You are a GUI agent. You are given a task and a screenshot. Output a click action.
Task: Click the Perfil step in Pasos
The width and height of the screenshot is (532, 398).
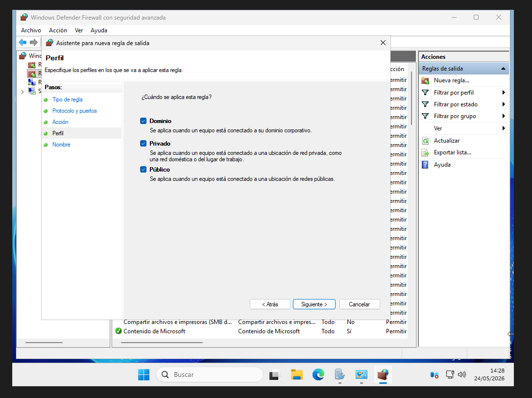tap(58, 133)
